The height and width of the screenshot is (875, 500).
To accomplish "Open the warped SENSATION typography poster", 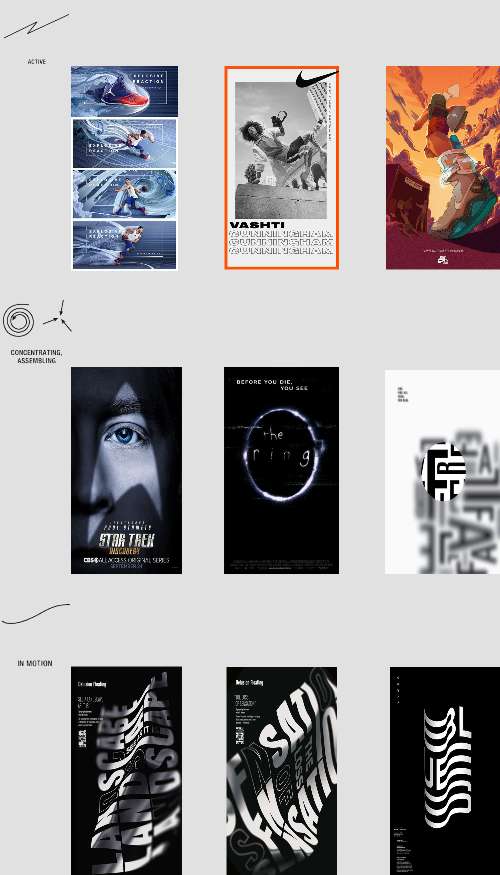I will click(x=281, y=770).
